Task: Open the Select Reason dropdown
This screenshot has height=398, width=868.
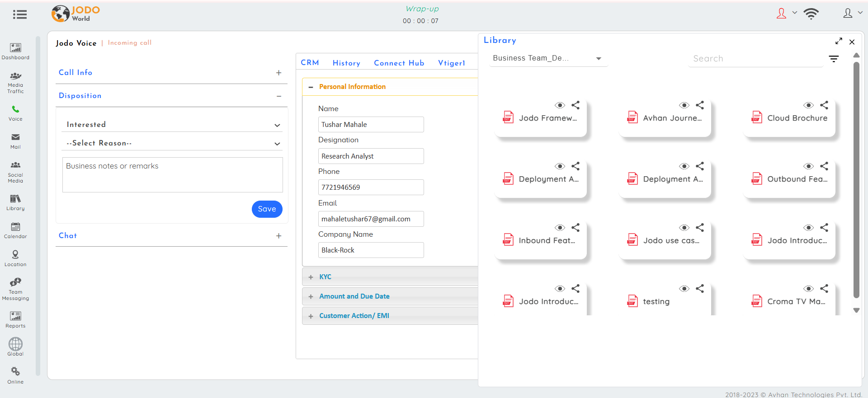Action: tap(172, 143)
